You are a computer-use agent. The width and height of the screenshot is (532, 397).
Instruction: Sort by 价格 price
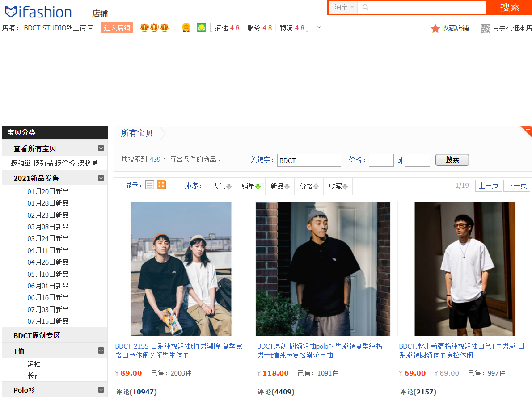click(x=309, y=186)
